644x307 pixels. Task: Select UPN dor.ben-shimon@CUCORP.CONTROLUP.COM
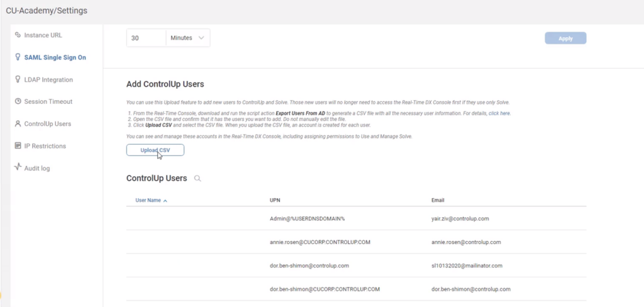(x=325, y=289)
